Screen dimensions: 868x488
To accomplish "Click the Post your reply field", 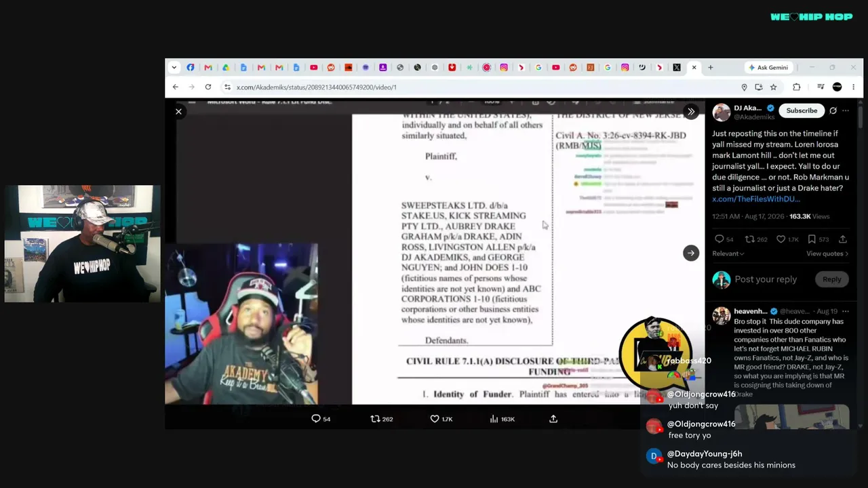I will click(x=766, y=279).
